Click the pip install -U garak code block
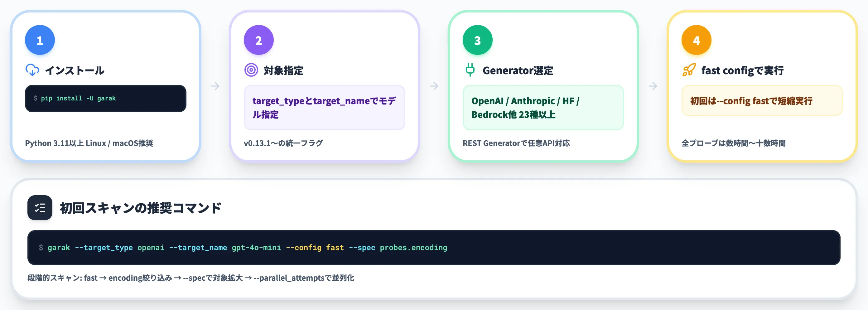The height and width of the screenshot is (310, 868). coord(105,98)
